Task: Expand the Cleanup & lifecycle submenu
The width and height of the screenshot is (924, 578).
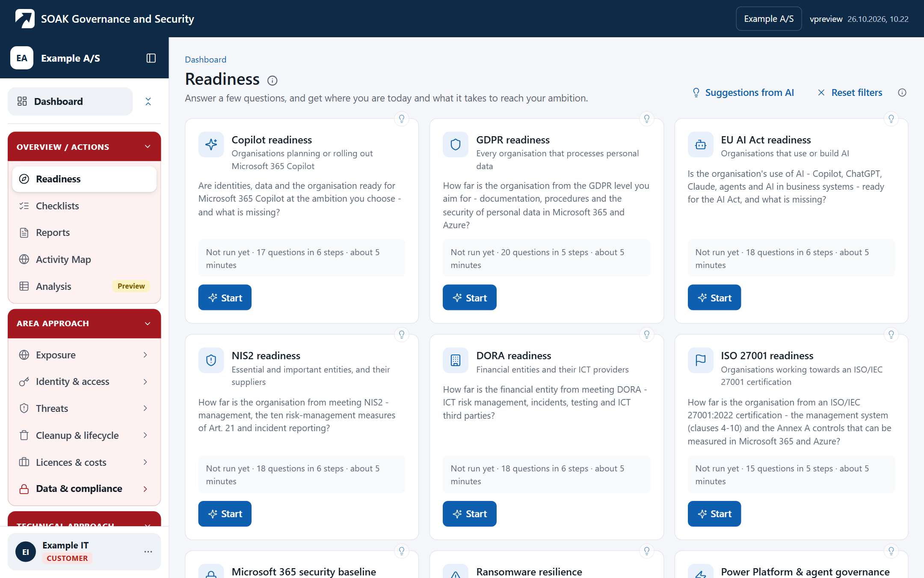Action: pyautogui.click(x=145, y=435)
